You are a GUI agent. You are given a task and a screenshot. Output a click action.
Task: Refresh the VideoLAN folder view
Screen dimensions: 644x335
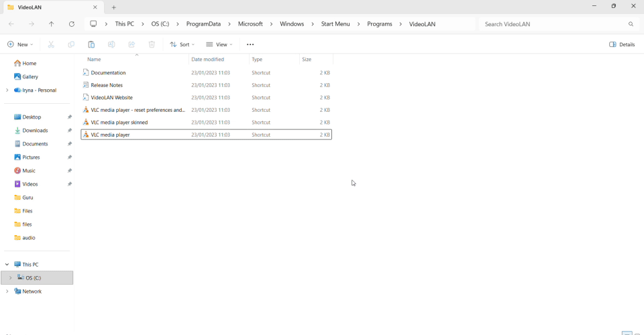coord(72,24)
